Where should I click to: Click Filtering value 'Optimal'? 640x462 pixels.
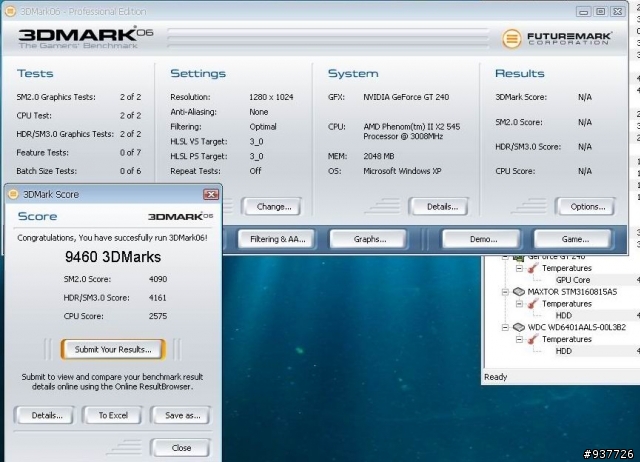coord(263,127)
